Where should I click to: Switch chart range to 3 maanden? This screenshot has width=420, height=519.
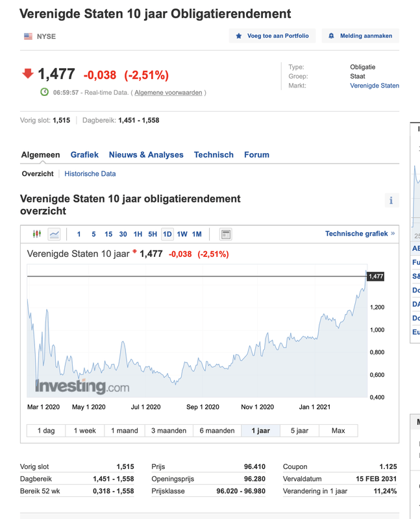(x=169, y=431)
